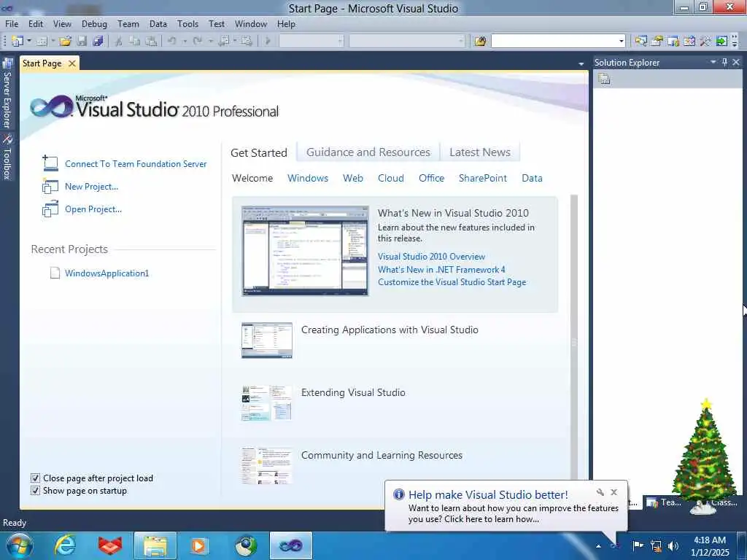747x560 pixels.
Task: Click the Find in Files toolbar icon
Action: point(480,42)
